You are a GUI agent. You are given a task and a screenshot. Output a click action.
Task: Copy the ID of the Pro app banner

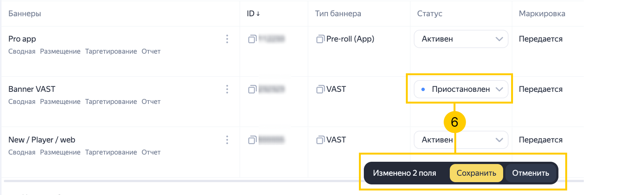(x=252, y=39)
